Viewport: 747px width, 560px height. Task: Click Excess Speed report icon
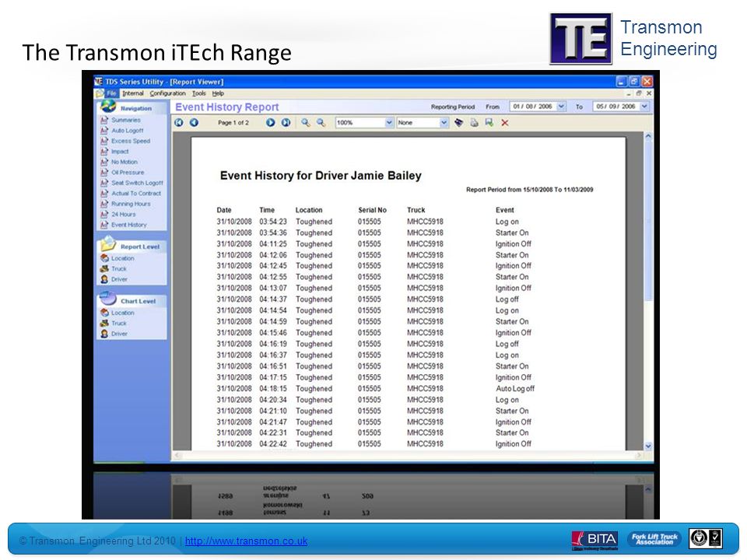(104, 141)
